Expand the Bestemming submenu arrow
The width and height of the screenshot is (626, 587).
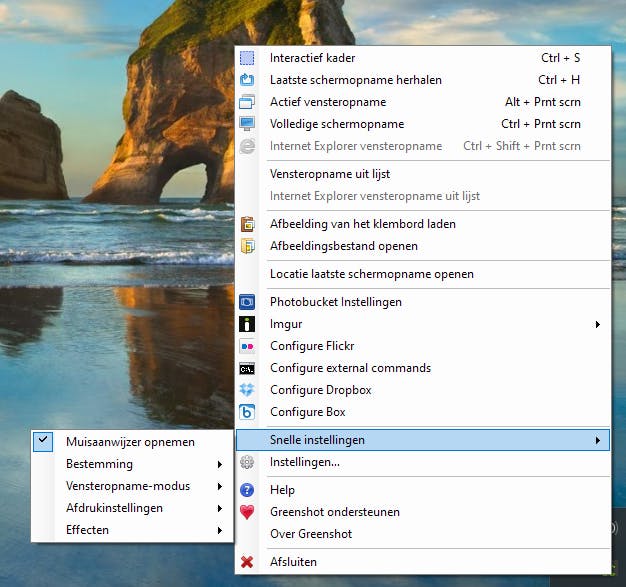click(x=220, y=464)
